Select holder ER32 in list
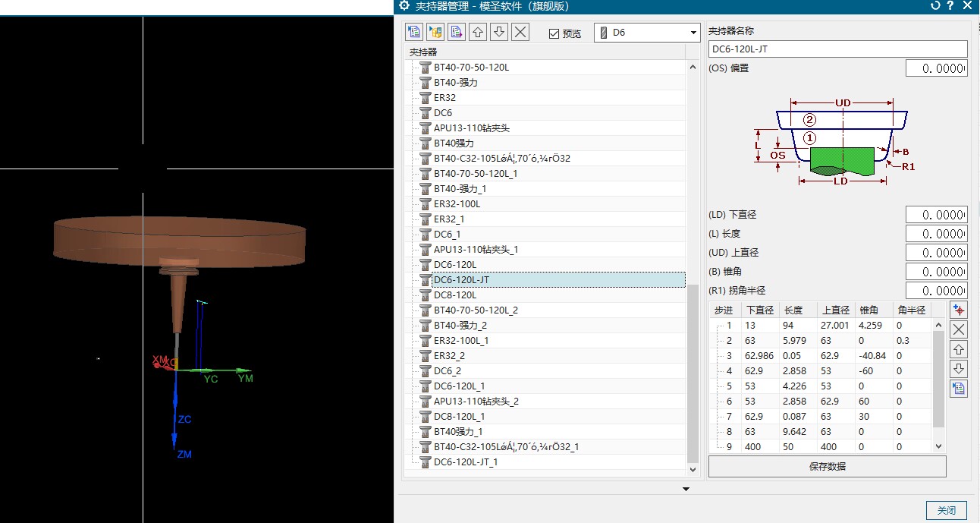This screenshot has height=523, width=980. [x=444, y=97]
